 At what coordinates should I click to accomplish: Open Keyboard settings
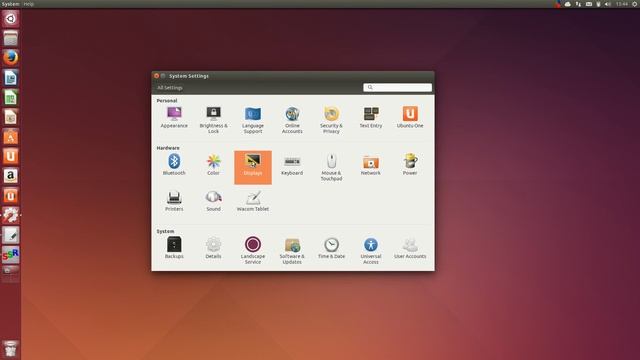click(x=292, y=165)
